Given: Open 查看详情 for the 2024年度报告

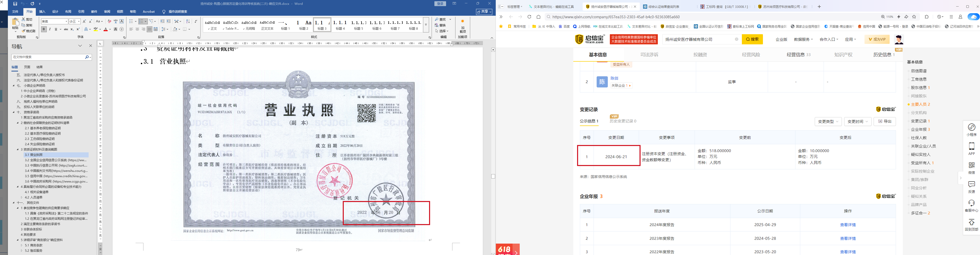Looking at the screenshot, I should (848, 225).
